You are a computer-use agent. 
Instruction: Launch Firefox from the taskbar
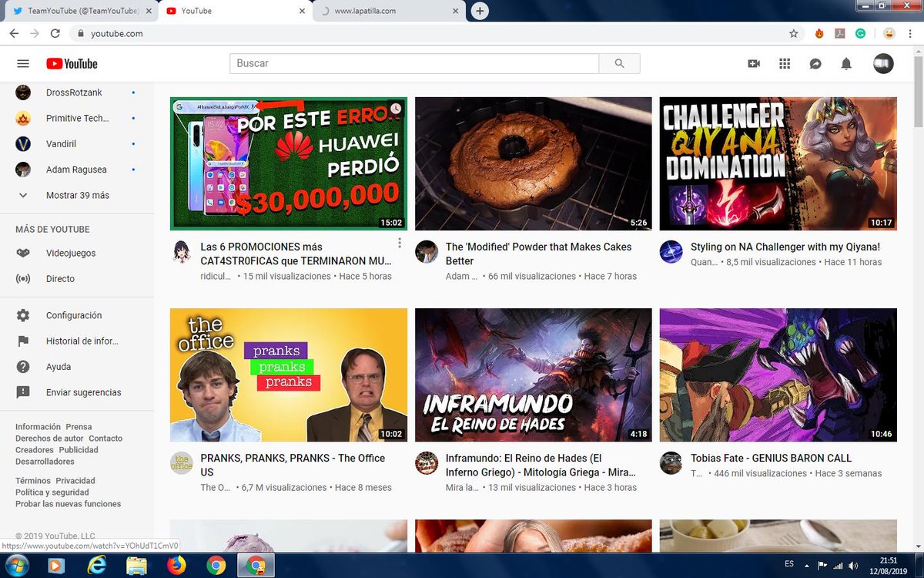pos(176,566)
